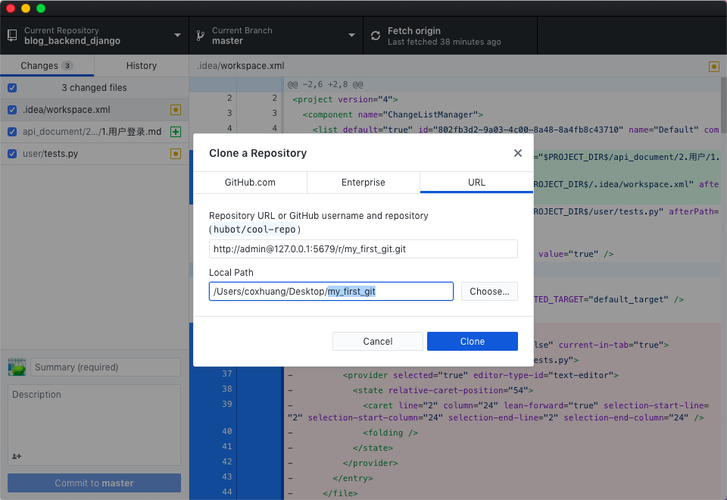Screen dimensions: 727x500
Task: Open the History tab
Action: point(141,66)
